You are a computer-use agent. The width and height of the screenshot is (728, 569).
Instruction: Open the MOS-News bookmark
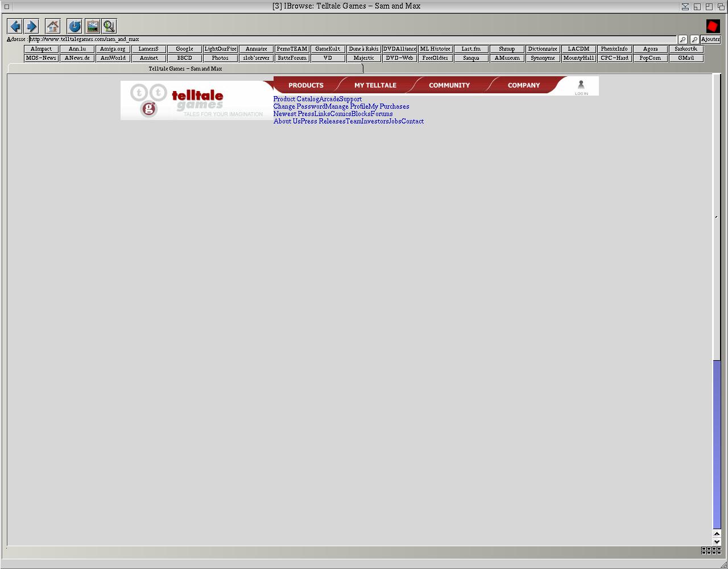[x=41, y=58]
